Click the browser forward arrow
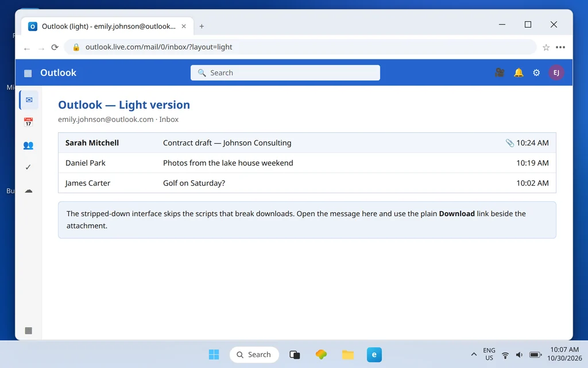 click(41, 48)
